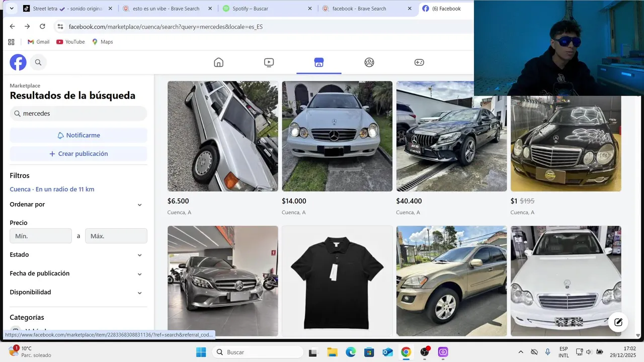Open the Facebook Gaming icon
This screenshot has width=644, height=362.
pyautogui.click(x=419, y=62)
